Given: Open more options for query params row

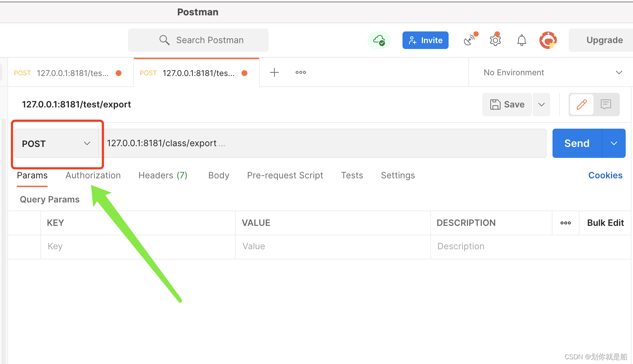Looking at the screenshot, I should click(x=565, y=223).
